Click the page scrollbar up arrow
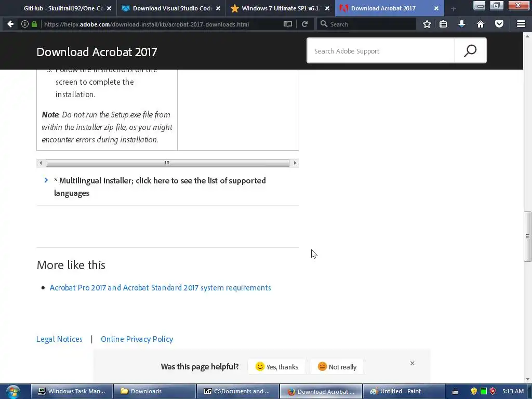This screenshot has height=399, width=532. coord(527,36)
